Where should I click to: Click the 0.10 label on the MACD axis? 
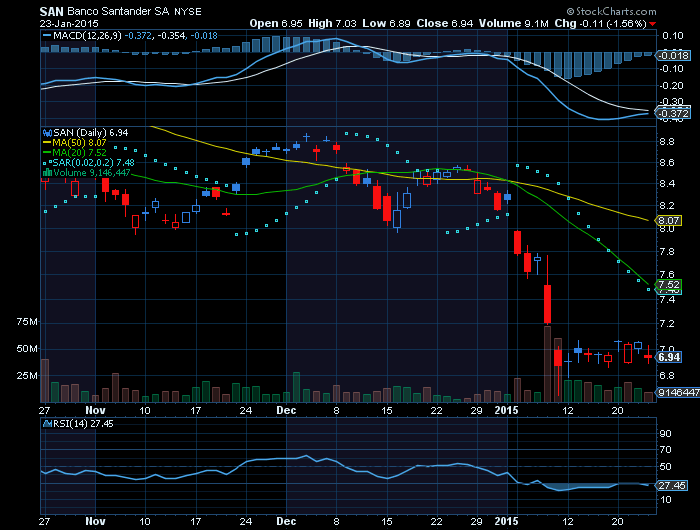click(672, 36)
